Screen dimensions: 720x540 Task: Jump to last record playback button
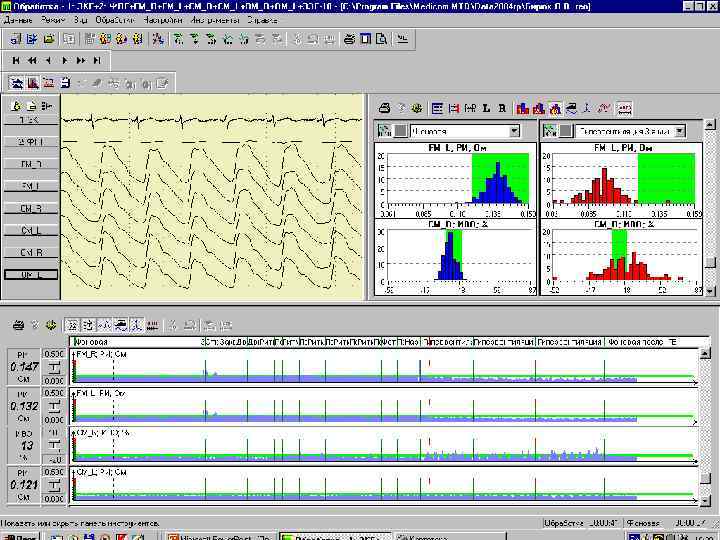[96, 61]
